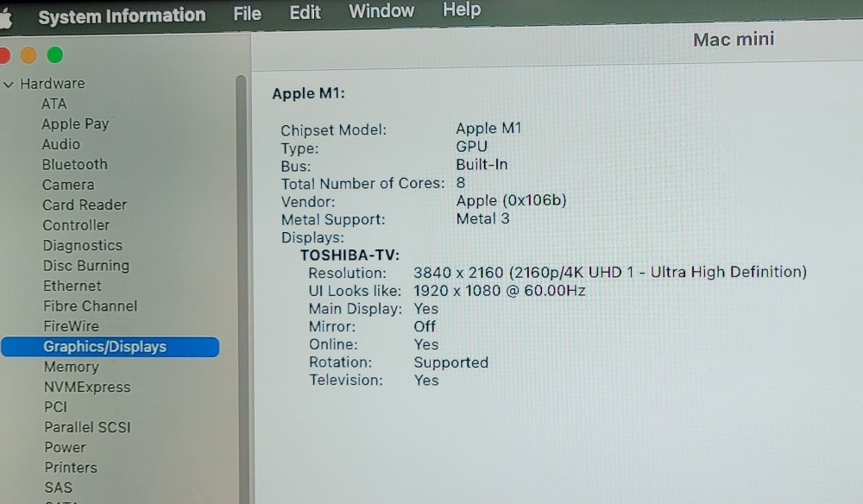Click the UI Looks like value 1920 x 1080
This screenshot has width=863, height=504.
click(x=458, y=291)
